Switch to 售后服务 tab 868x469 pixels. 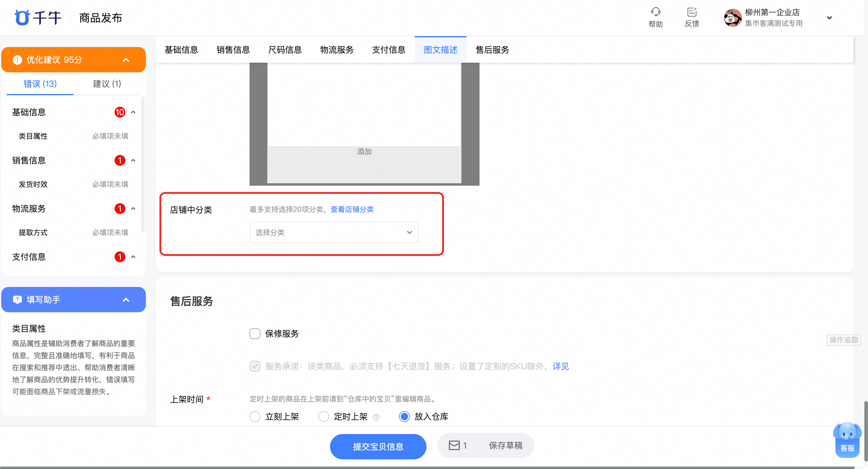click(x=492, y=49)
